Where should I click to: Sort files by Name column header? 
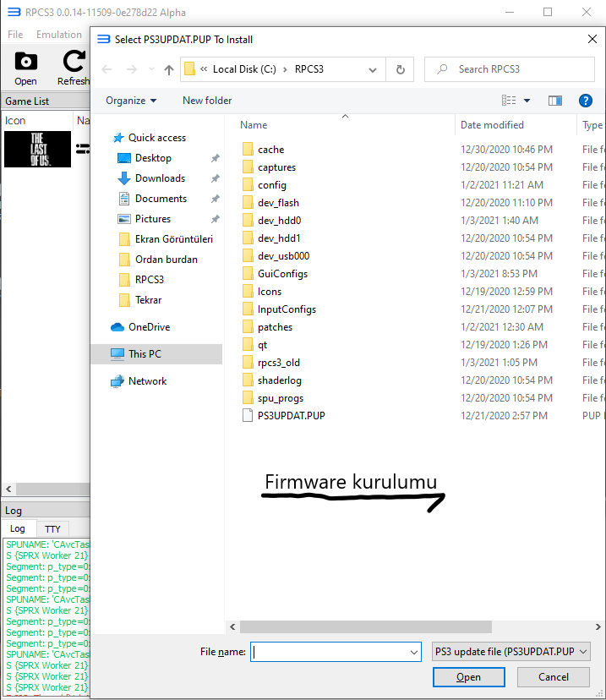tap(254, 125)
